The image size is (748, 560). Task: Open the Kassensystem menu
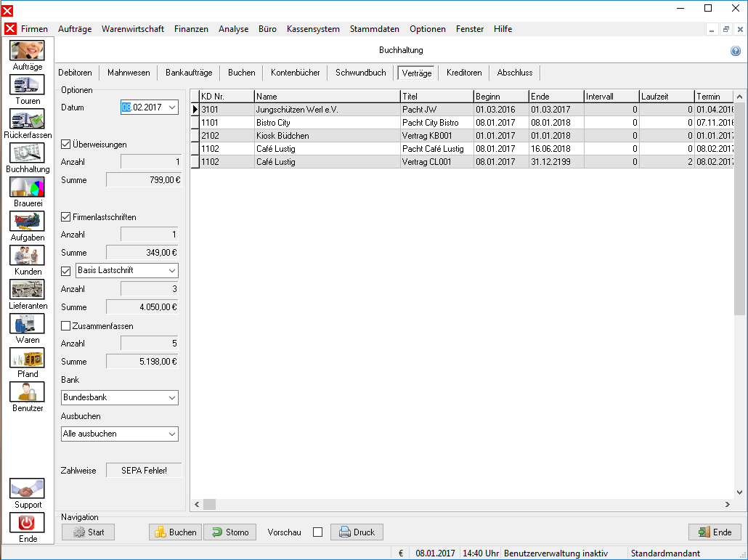tap(314, 29)
